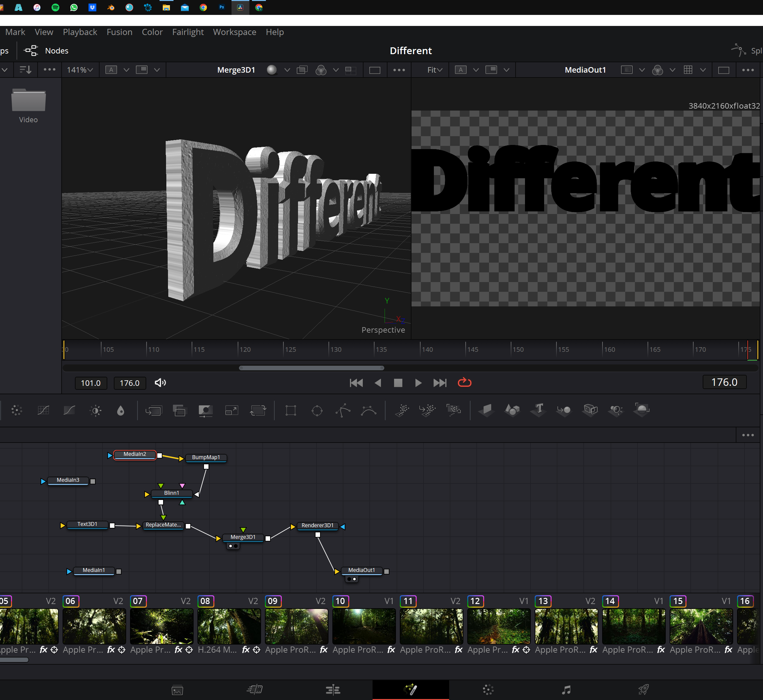Toggle the Nodes panel button
763x700 pixels.
click(46, 51)
